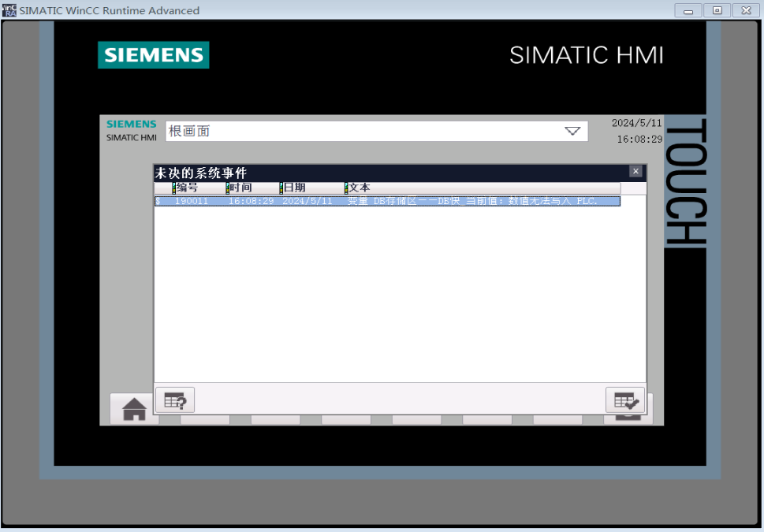Close the 未决的系统事件 window
Screen dimensions: 764x532
pos(635,172)
